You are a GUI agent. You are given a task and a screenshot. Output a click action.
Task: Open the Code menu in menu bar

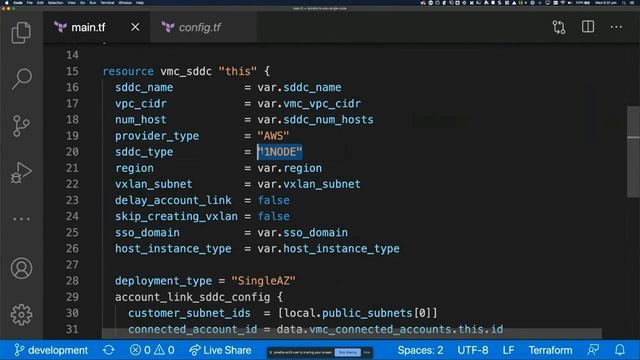click(18, 2)
